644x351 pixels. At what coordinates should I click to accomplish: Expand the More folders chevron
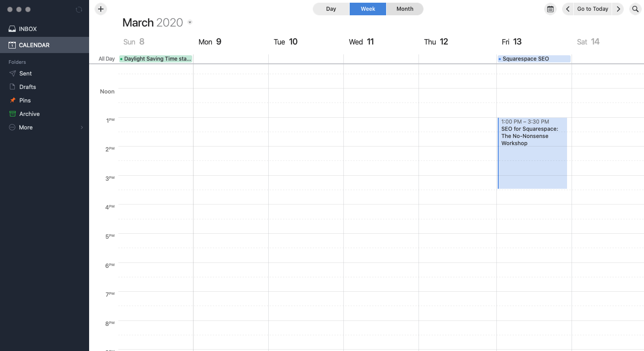82,128
